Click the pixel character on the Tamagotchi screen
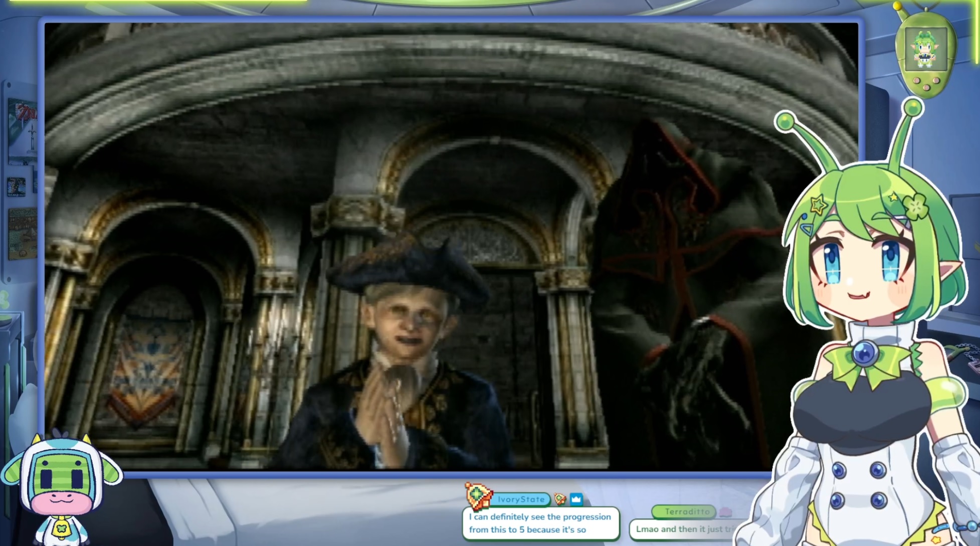This screenshot has height=546, width=980. 925,50
